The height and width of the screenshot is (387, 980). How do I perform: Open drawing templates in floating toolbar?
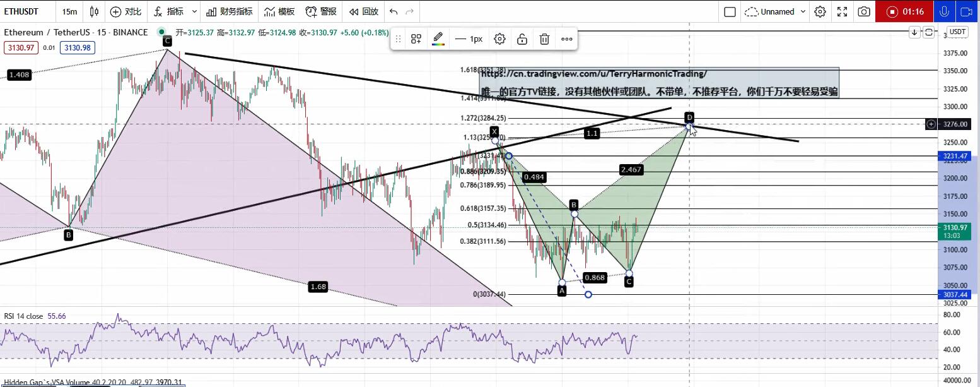416,39
